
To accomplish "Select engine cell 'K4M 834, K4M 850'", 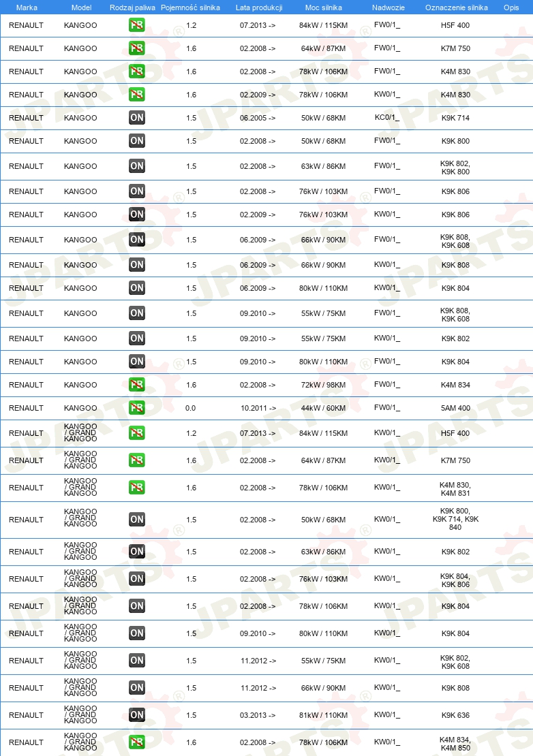I will [x=455, y=744].
